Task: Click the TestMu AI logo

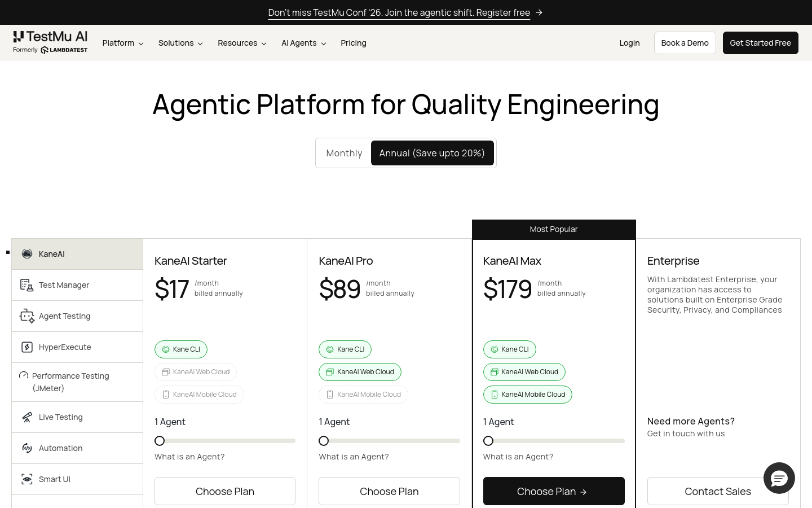Action: [50, 37]
